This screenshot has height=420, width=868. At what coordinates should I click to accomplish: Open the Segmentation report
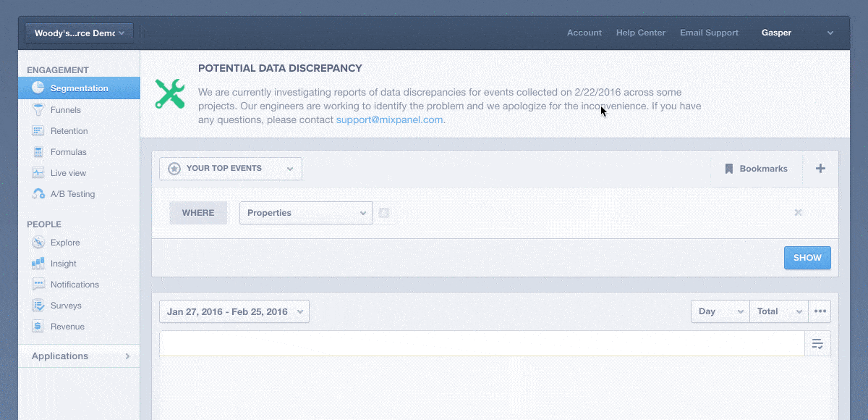(79, 88)
